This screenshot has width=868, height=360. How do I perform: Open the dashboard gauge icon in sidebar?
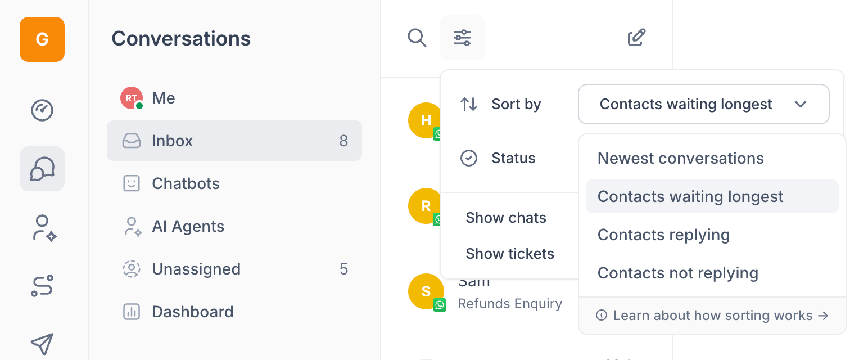pyautogui.click(x=42, y=111)
